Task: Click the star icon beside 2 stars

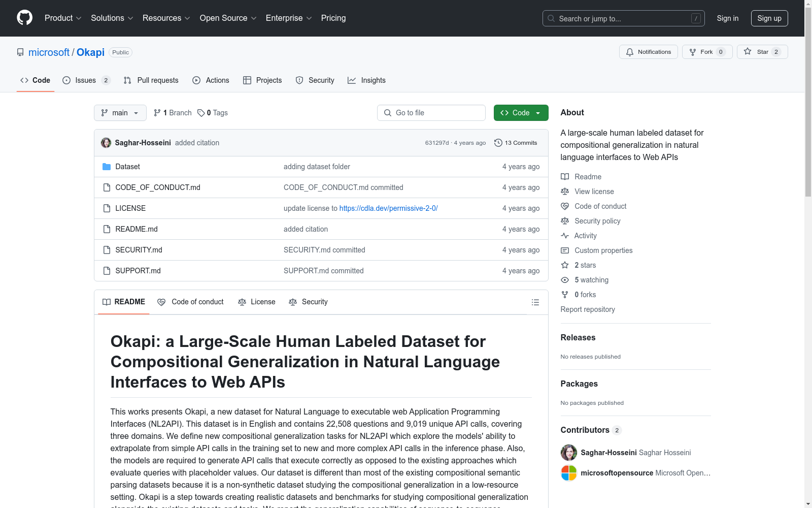Action: pyautogui.click(x=565, y=265)
